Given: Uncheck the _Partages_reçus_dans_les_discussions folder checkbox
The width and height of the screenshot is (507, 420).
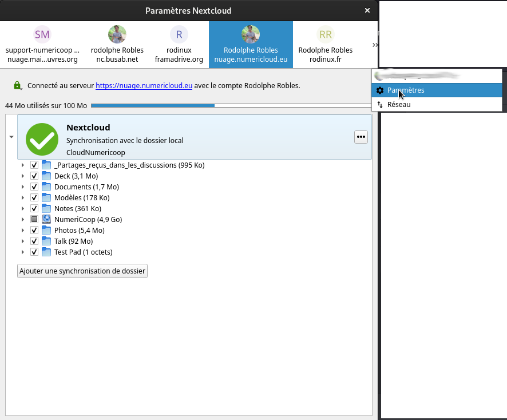Looking at the screenshot, I should [34, 165].
